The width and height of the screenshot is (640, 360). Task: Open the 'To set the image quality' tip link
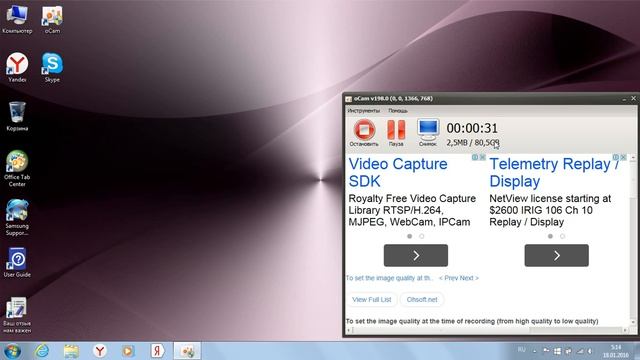[390, 278]
